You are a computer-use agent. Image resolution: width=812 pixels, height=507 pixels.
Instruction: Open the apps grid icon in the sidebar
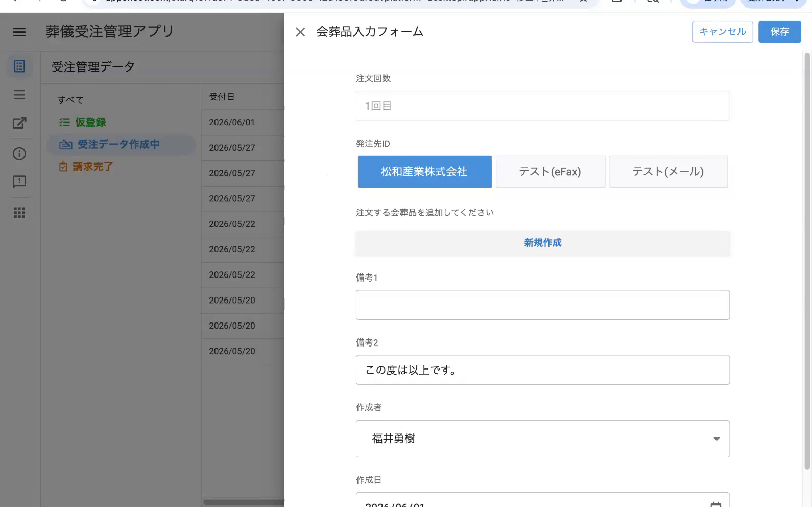[19, 213]
